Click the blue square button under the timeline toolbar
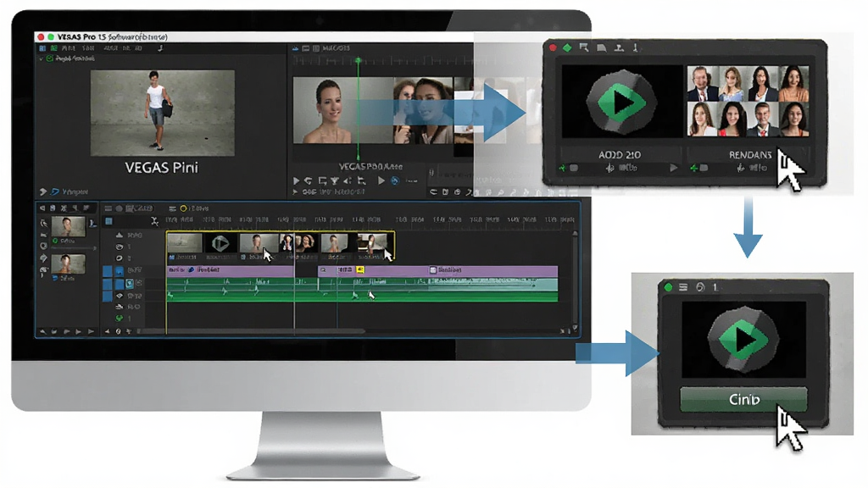This screenshot has height=488, width=868. (x=108, y=221)
